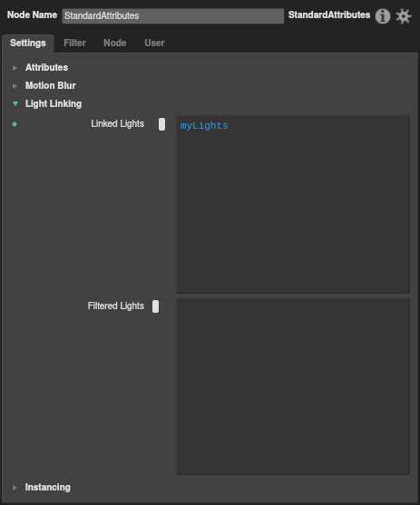420x505 pixels.
Task: Select the Settings tab
Action: point(28,44)
